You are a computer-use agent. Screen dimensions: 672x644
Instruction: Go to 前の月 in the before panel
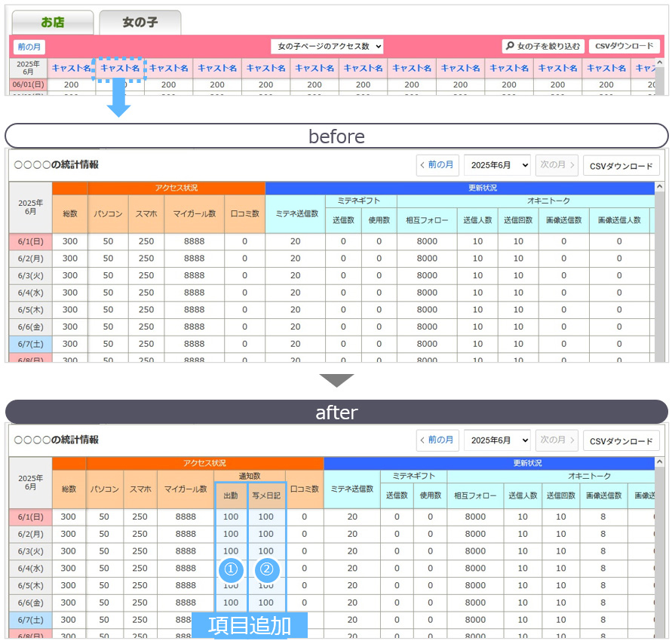(437, 165)
